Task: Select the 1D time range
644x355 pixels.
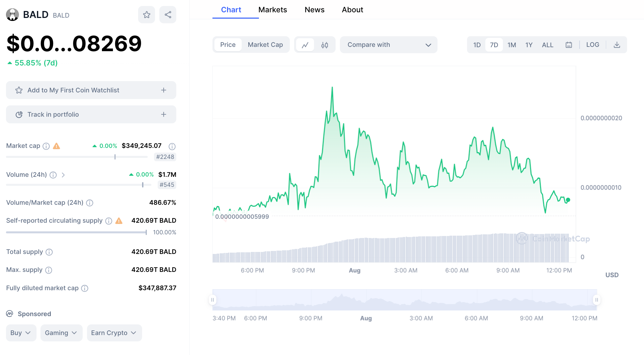Action: point(477,45)
